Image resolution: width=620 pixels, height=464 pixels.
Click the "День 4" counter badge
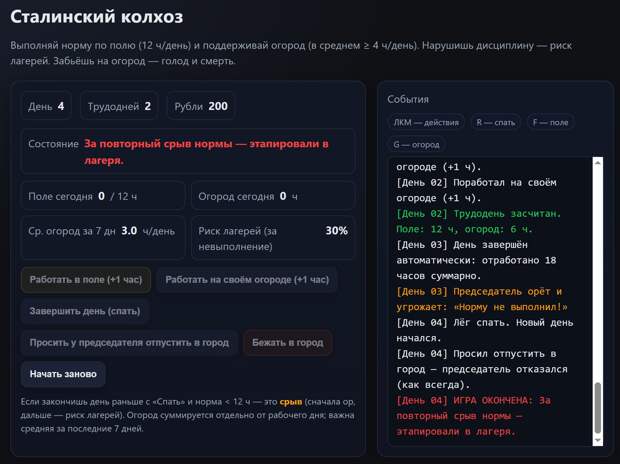47,106
